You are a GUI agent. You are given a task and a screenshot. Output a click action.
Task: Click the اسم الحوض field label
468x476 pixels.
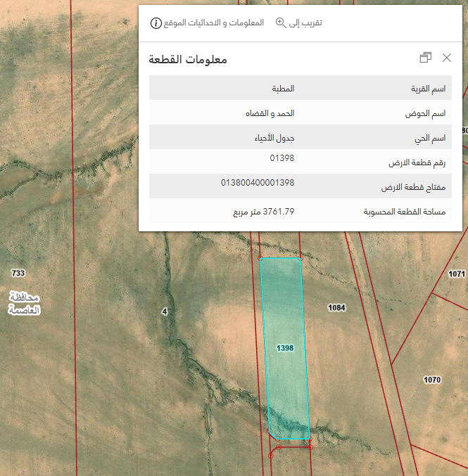[425, 113]
